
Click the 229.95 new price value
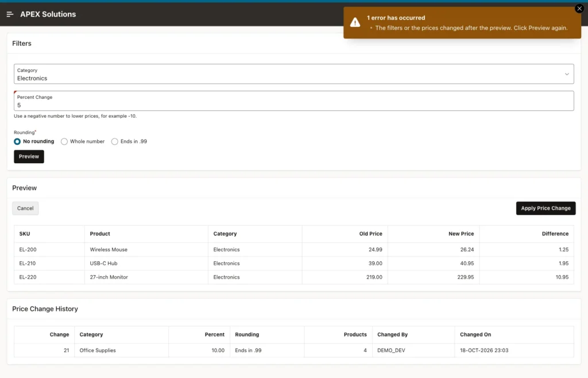465,277
